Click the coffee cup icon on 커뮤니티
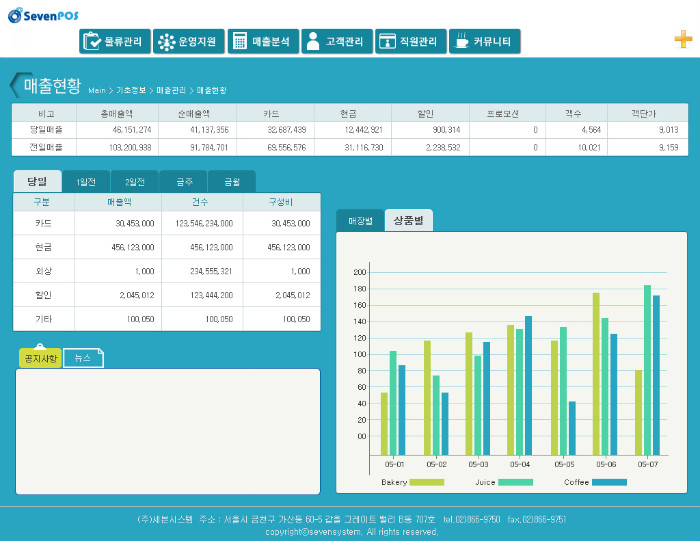Viewport: 700px width, 541px height. [461, 42]
